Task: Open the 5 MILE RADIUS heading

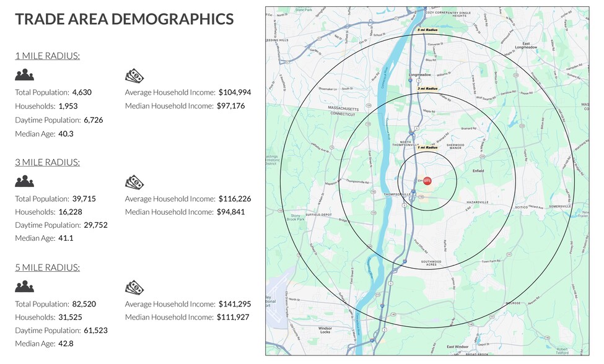Action: point(47,267)
